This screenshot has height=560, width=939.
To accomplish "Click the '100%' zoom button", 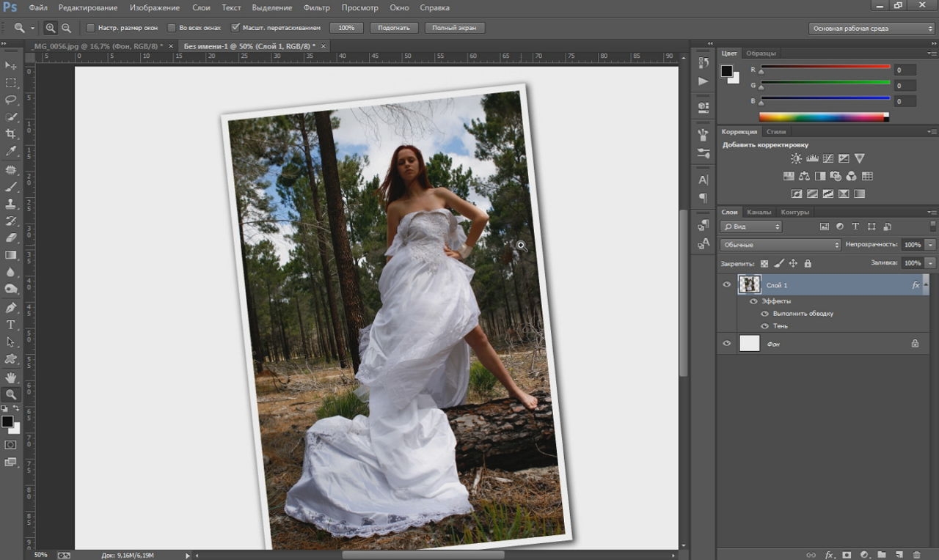I will click(346, 28).
